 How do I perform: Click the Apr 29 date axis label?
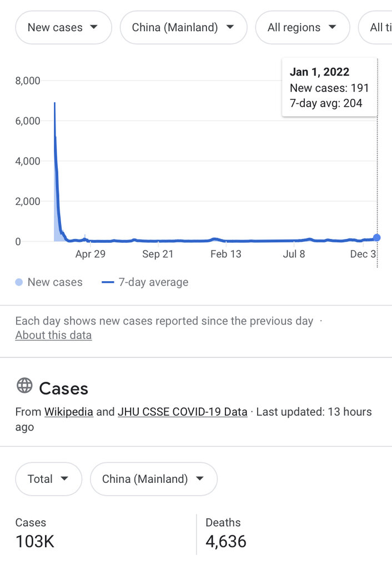(90, 254)
